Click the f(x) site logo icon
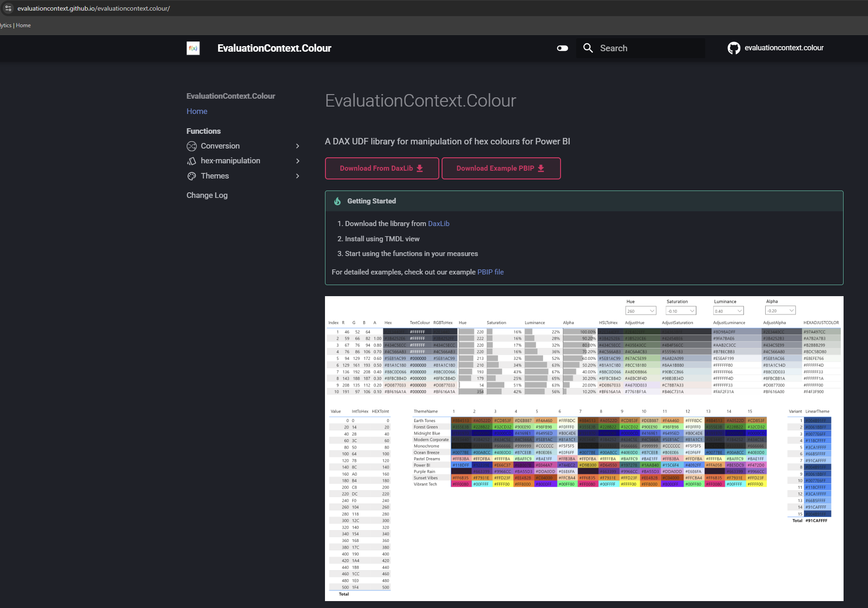This screenshot has width=868, height=608. point(193,48)
